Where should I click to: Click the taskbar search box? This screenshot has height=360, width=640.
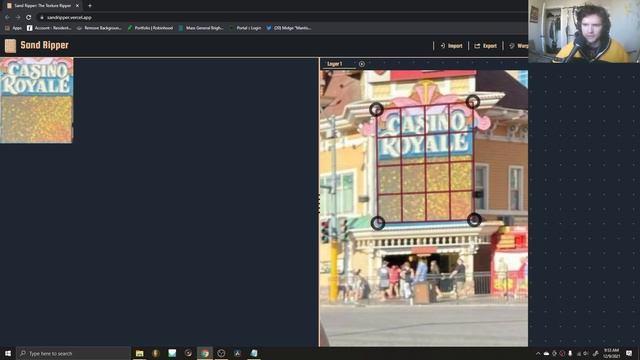73,353
